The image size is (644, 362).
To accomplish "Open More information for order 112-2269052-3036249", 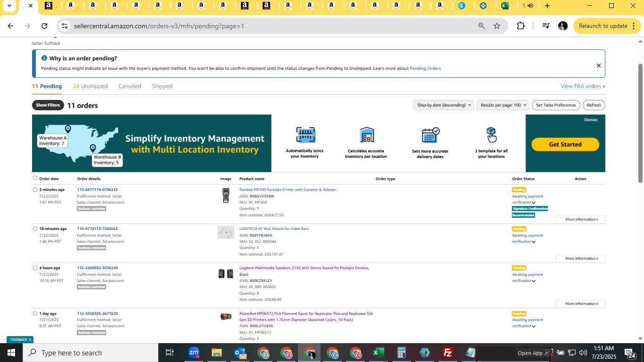I will point(581,304).
